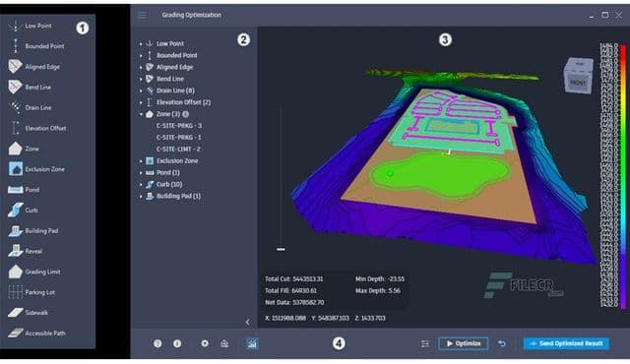Choose the Pond tool icon
The height and width of the screenshot is (364, 630).
16,190
